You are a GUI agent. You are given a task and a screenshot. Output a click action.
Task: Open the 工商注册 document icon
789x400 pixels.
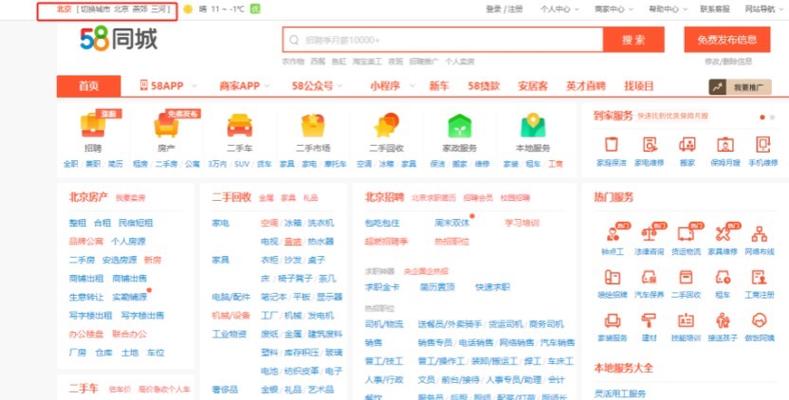(759, 277)
